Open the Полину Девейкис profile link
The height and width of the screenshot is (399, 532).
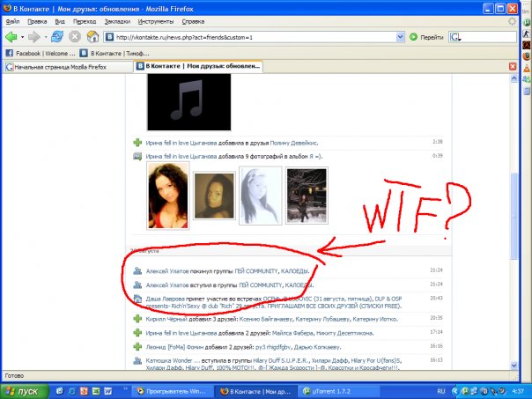(290, 142)
